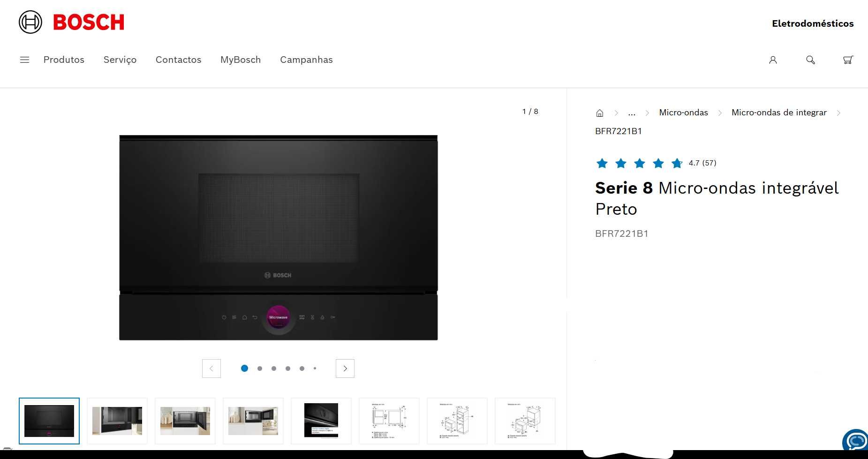This screenshot has height=459, width=868.
Task: Select the second thumbnail kitchen installation
Action: pyautogui.click(x=117, y=421)
